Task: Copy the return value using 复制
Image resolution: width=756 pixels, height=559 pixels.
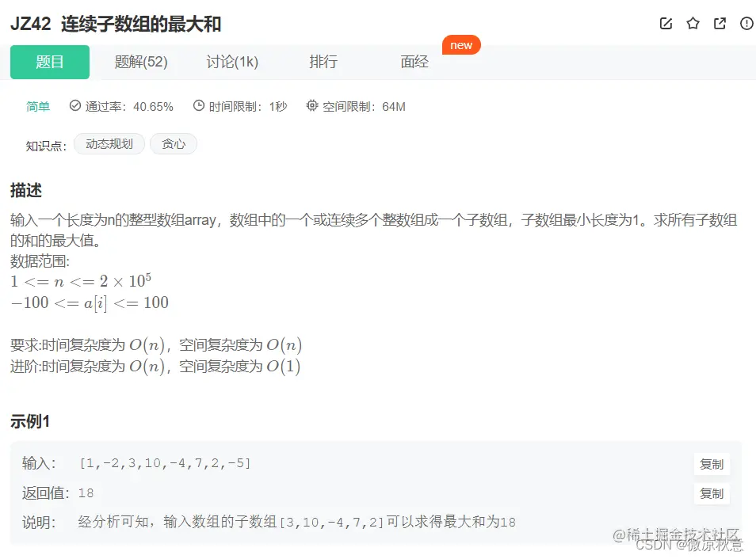Action: pos(711,493)
